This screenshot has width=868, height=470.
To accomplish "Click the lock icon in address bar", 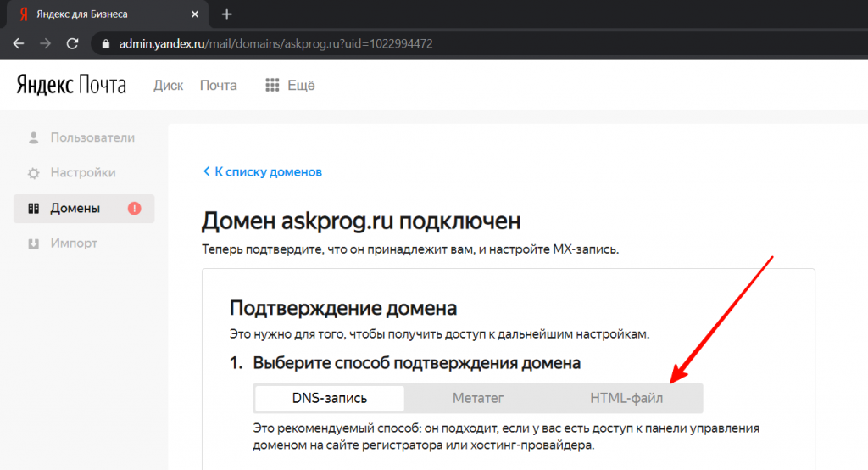I will click(106, 44).
